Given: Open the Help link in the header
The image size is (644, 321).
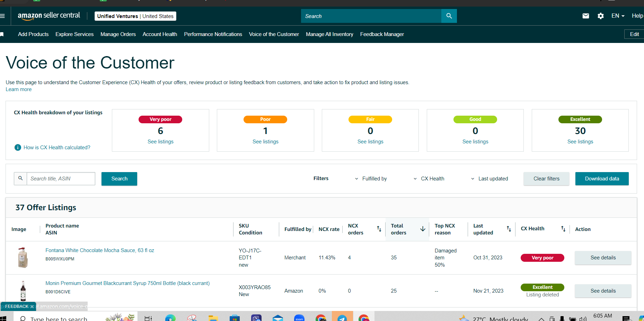Looking at the screenshot, I should [637, 16].
